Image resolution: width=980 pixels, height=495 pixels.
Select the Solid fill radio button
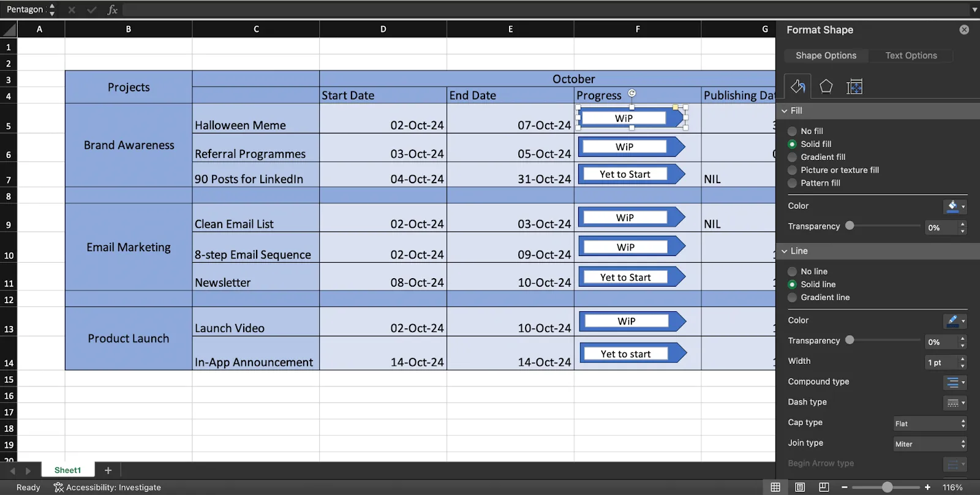(792, 144)
